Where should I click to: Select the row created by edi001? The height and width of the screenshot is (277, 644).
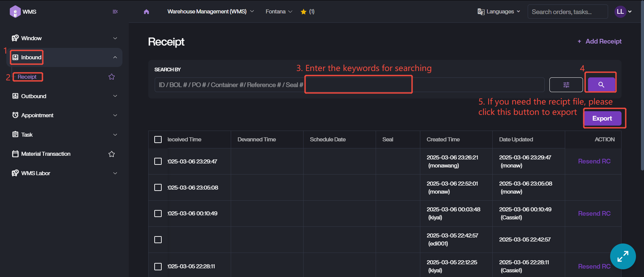(x=158, y=240)
